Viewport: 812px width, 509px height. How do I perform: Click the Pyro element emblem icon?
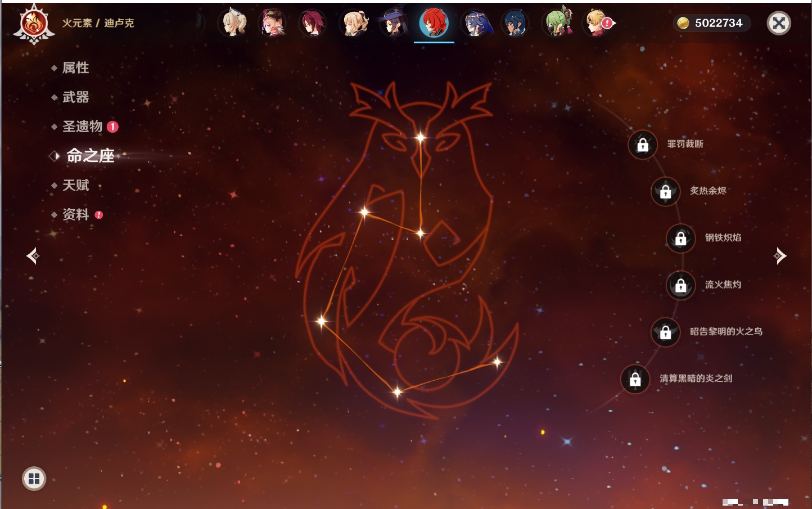click(34, 24)
